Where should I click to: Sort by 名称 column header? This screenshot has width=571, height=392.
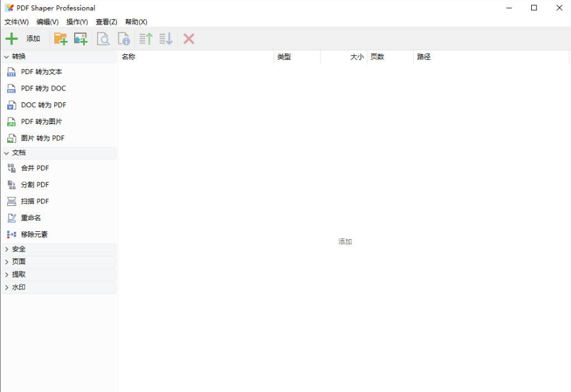point(196,57)
